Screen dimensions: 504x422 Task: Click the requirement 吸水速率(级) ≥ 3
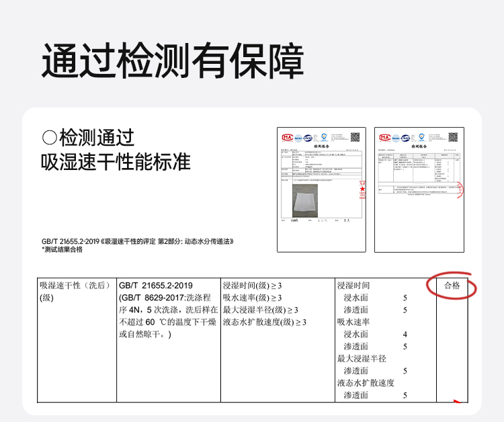(252, 298)
